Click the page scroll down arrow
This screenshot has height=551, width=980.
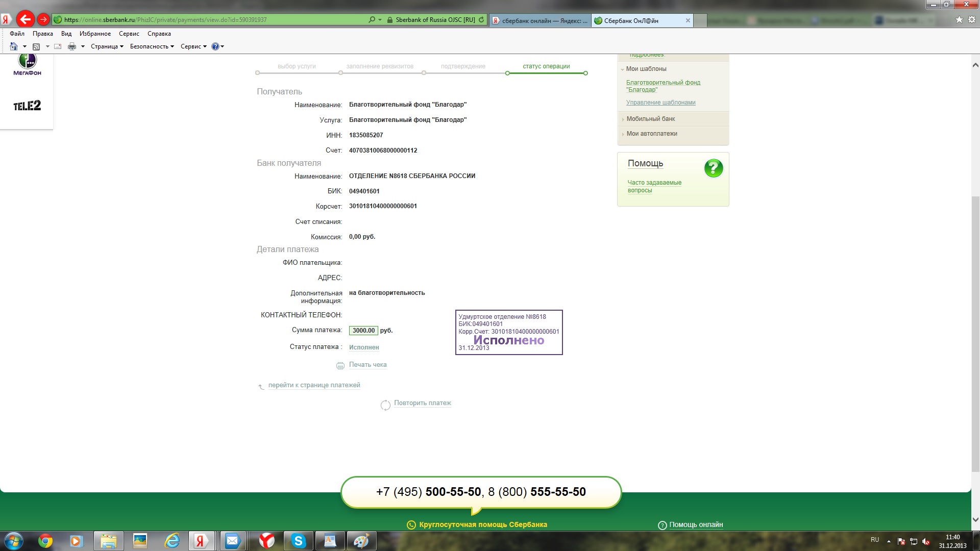(975, 519)
